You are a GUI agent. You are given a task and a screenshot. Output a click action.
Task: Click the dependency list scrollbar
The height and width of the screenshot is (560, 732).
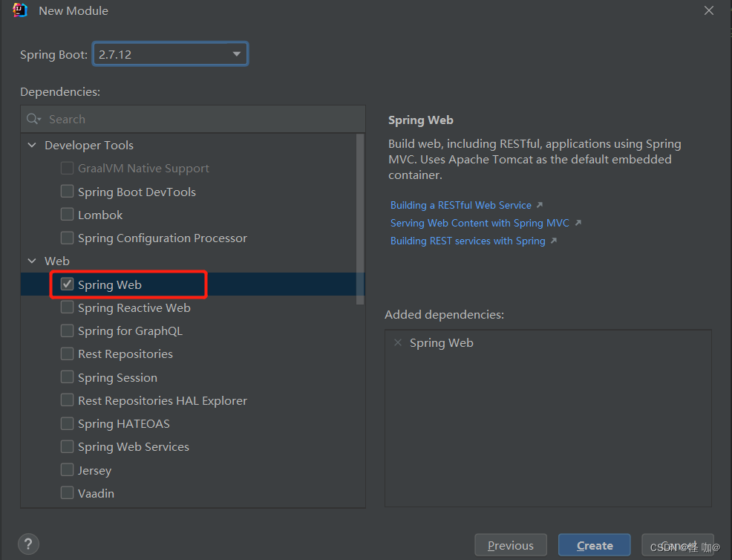tap(360, 219)
